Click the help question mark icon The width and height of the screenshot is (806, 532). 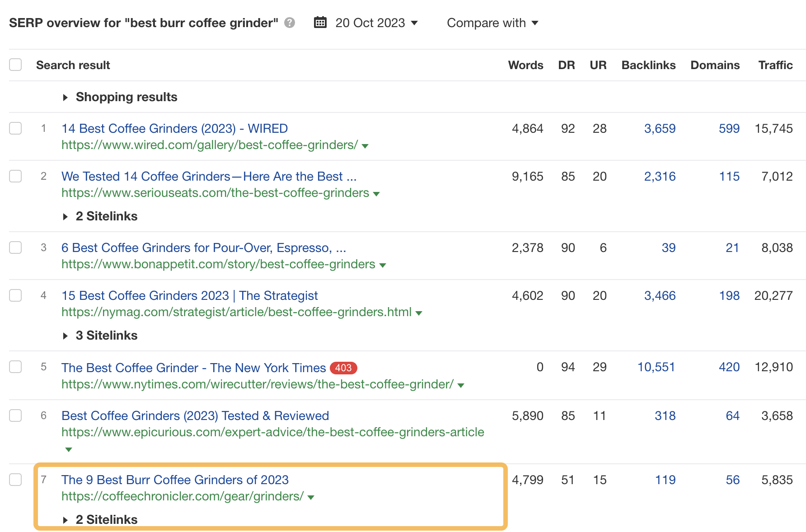coord(290,22)
